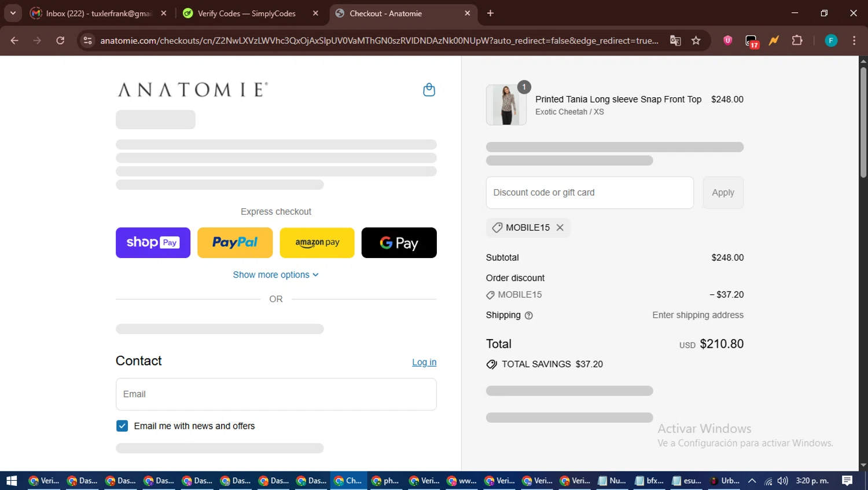Open the shopping bag cart icon

pos(429,90)
